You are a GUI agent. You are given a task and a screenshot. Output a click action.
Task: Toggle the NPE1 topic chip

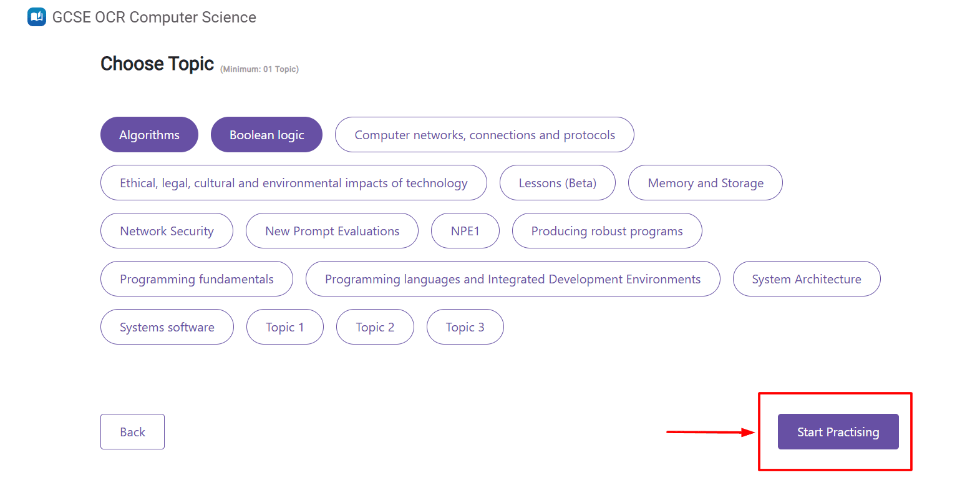[465, 231]
